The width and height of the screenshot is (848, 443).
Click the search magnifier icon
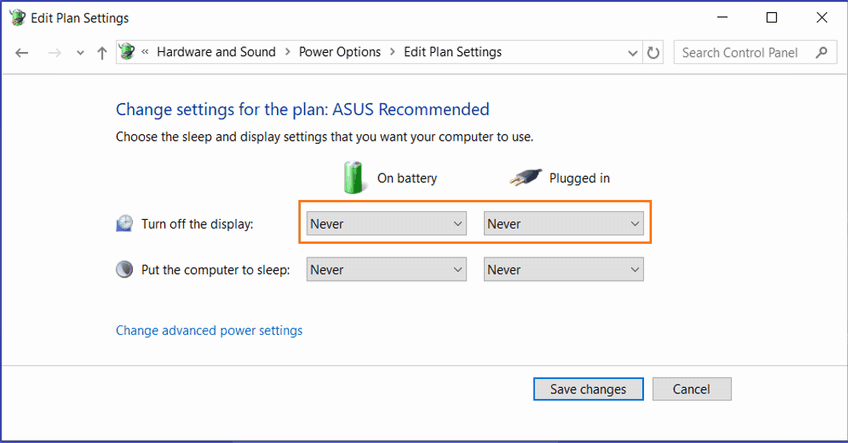[x=822, y=52]
